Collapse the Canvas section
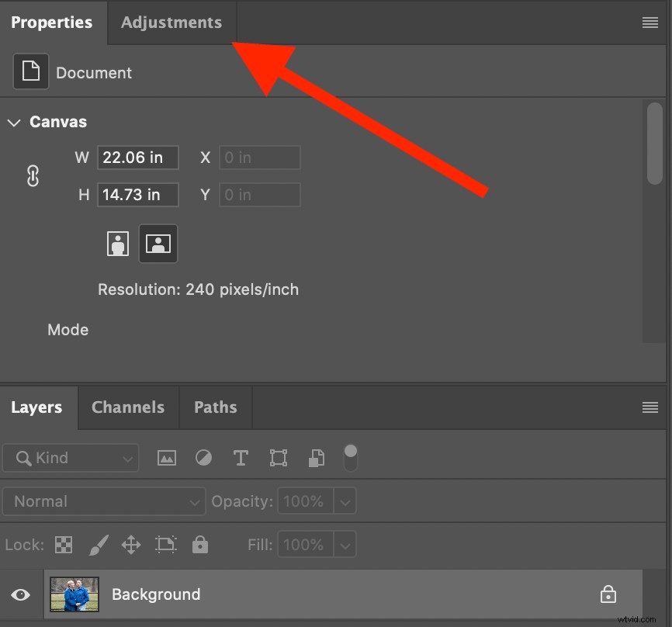The image size is (672, 627). [x=13, y=122]
